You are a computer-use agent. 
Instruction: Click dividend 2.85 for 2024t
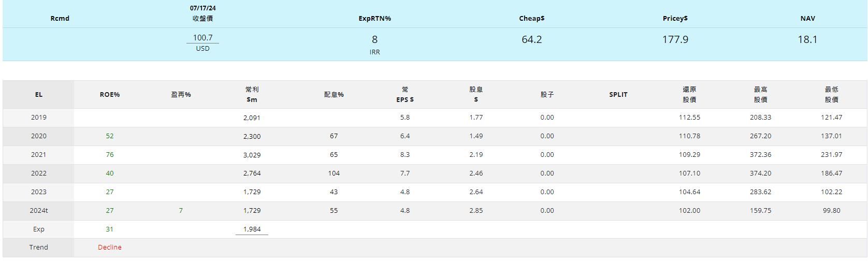[x=476, y=211]
